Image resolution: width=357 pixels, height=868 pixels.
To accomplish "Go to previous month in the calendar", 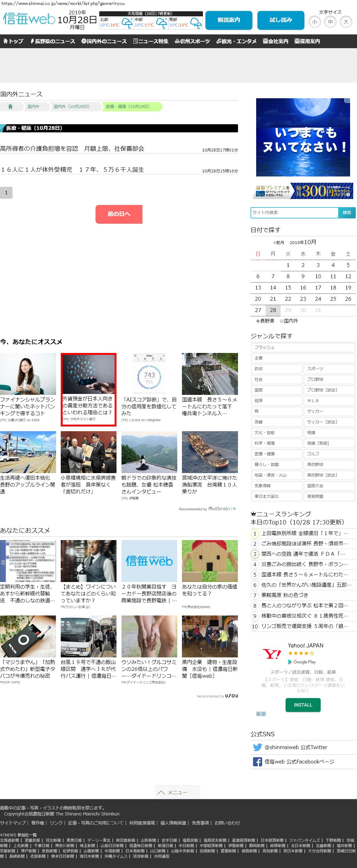I will [278, 243].
